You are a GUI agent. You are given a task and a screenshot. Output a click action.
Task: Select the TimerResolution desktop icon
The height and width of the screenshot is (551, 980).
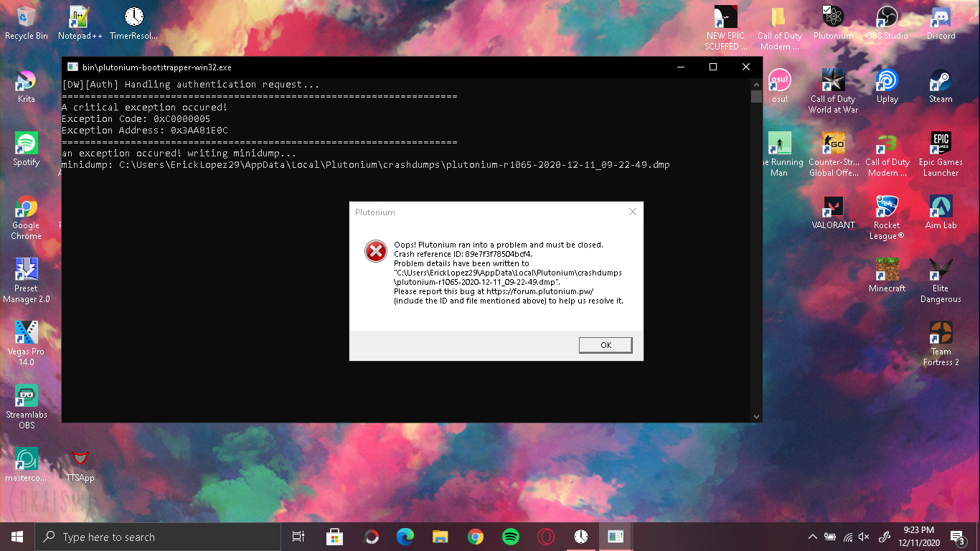click(133, 24)
